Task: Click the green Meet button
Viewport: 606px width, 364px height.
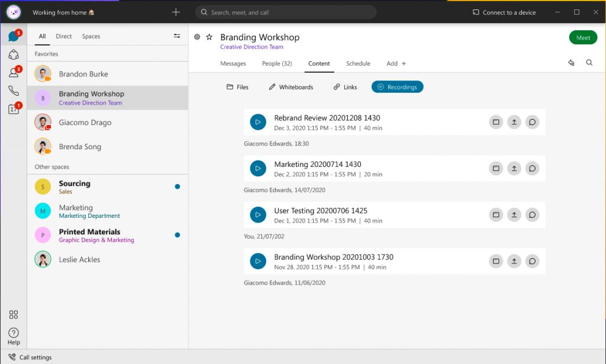Action: click(583, 37)
